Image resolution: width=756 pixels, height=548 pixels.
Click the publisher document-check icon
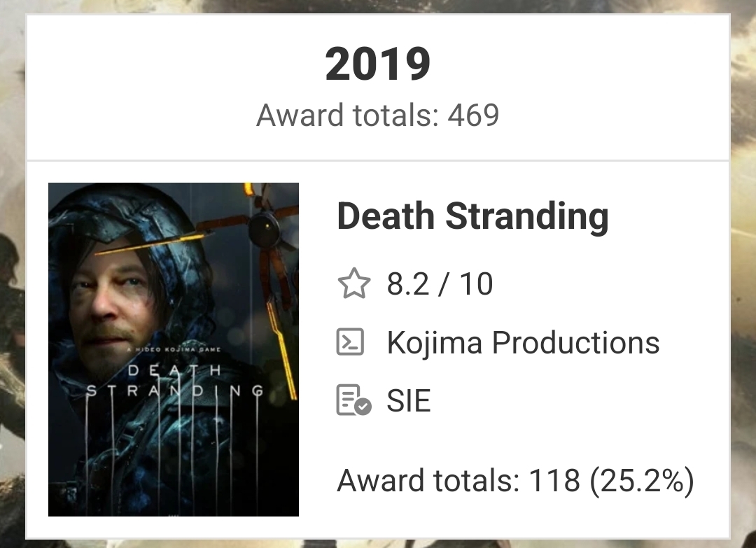pos(353,400)
